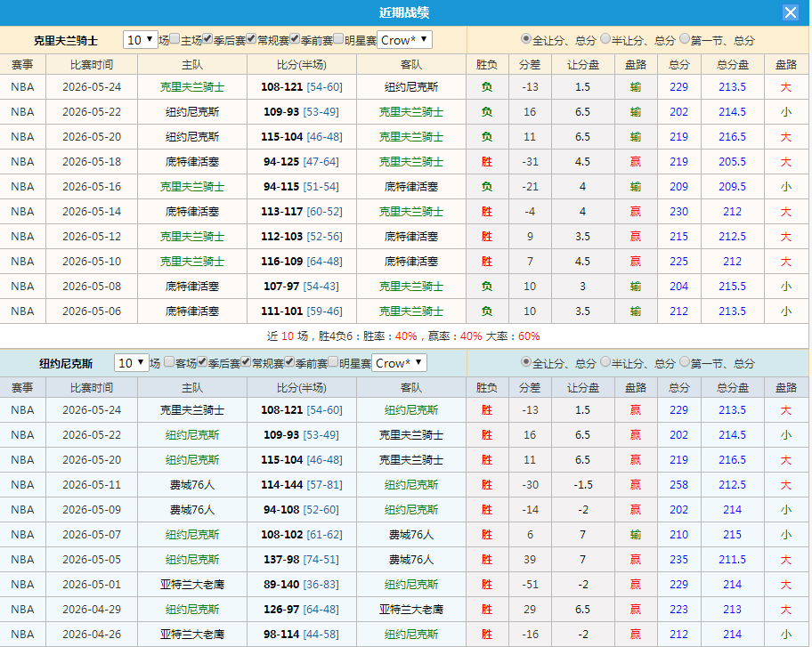812x647 pixels.
Task: Click 总分 header in first table
Action: 679,65
